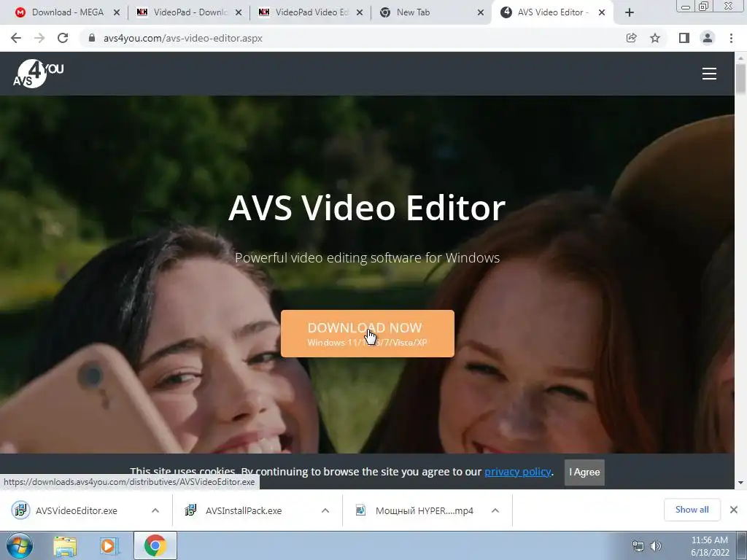Click the site lock icon
The height and width of the screenshot is (560, 747).
(92, 38)
